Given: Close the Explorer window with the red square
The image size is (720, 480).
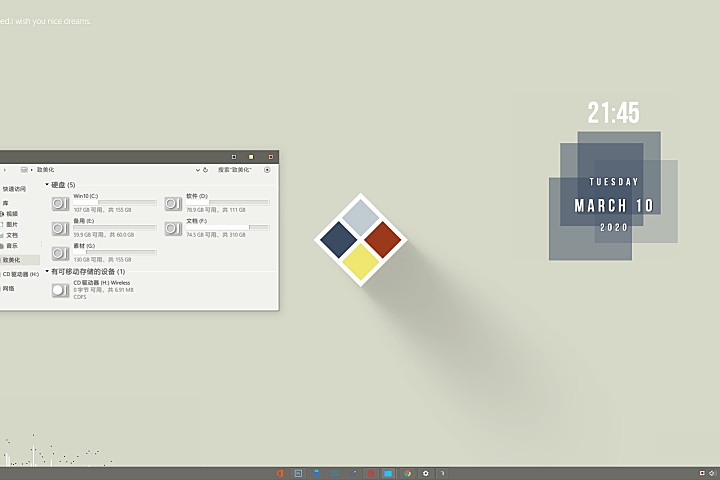Looking at the screenshot, I should point(270,157).
